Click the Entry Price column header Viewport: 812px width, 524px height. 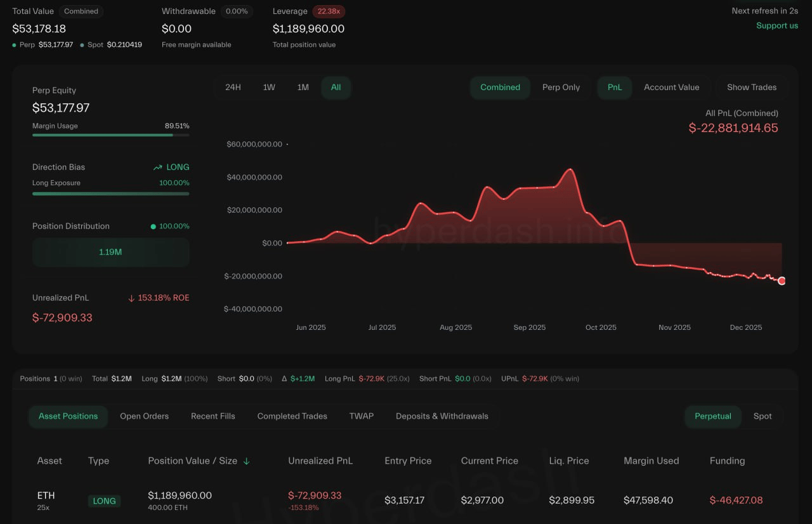tap(408, 461)
